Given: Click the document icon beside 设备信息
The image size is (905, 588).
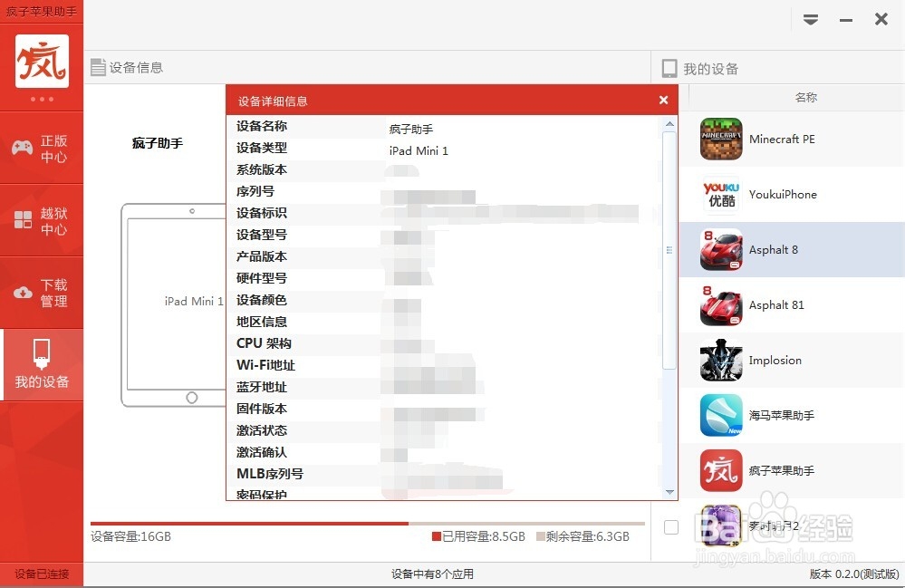Looking at the screenshot, I should (98, 64).
